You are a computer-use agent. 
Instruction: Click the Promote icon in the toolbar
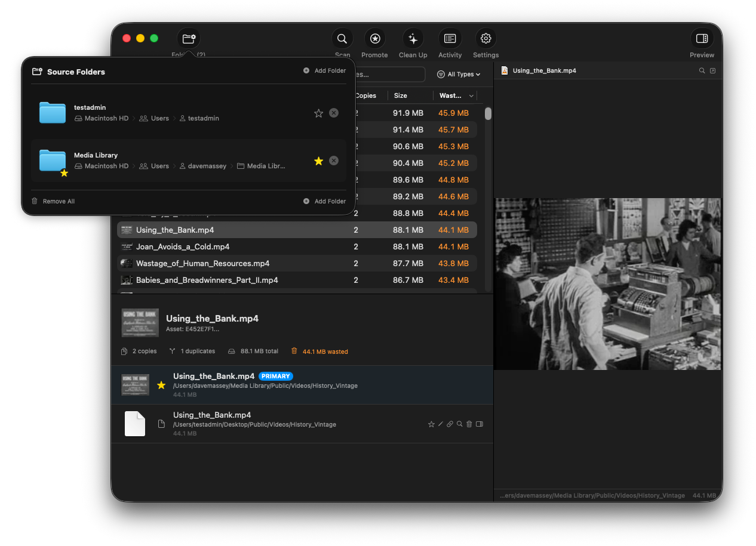(x=374, y=38)
